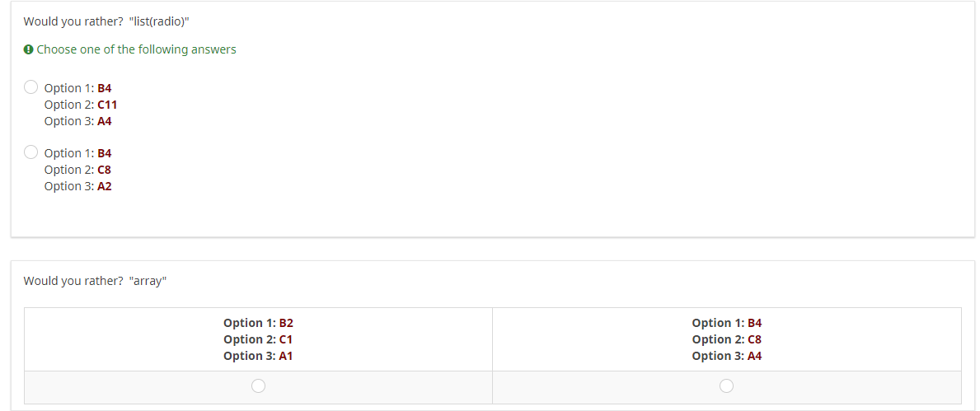Click the "Would you rather? list(radio)" question title

pyautogui.click(x=106, y=21)
